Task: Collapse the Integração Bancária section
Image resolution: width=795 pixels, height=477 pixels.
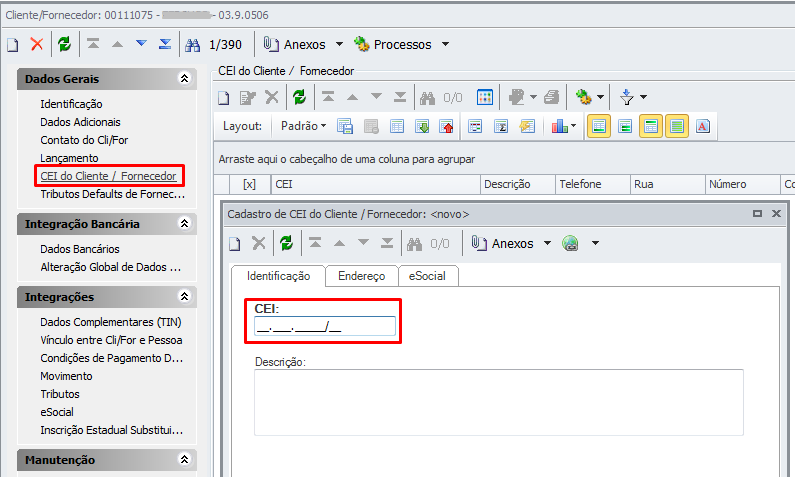Action: pyautogui.click(x=185, y=224)
